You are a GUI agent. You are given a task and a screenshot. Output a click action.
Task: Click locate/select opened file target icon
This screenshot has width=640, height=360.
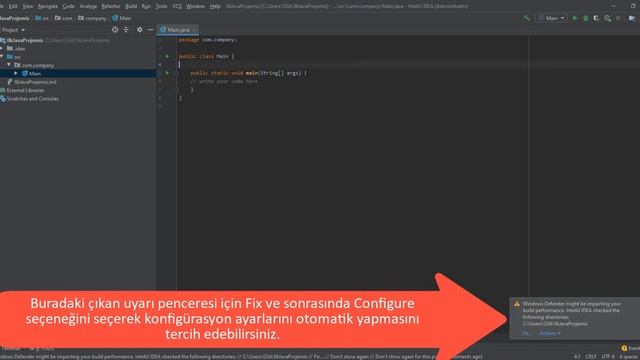pos(115,30)
